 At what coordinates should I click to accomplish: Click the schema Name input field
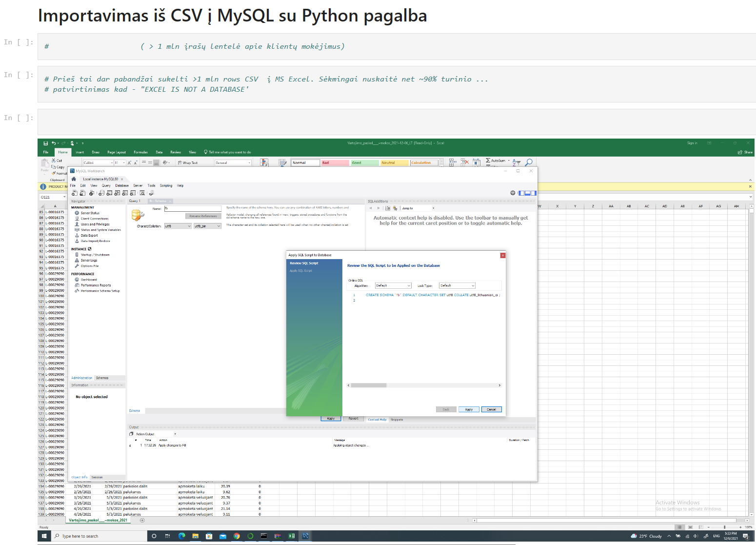pyautogui.click(x=193, y=208)
